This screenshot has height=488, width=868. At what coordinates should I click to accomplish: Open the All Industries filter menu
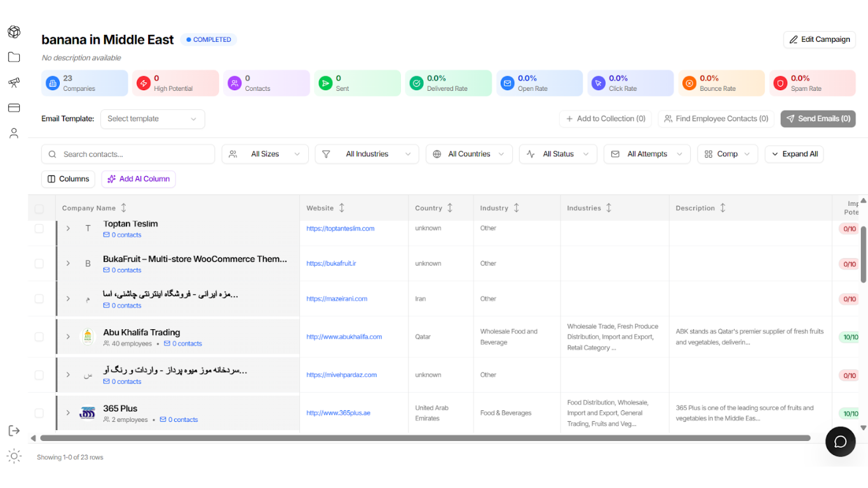[x=367, y=154]
